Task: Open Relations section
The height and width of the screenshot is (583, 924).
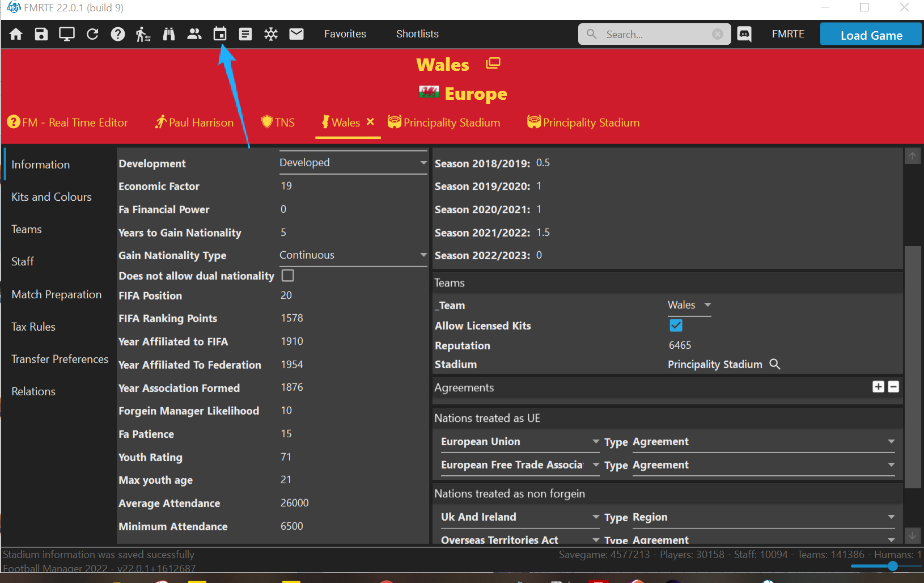Action: (33, 391)
